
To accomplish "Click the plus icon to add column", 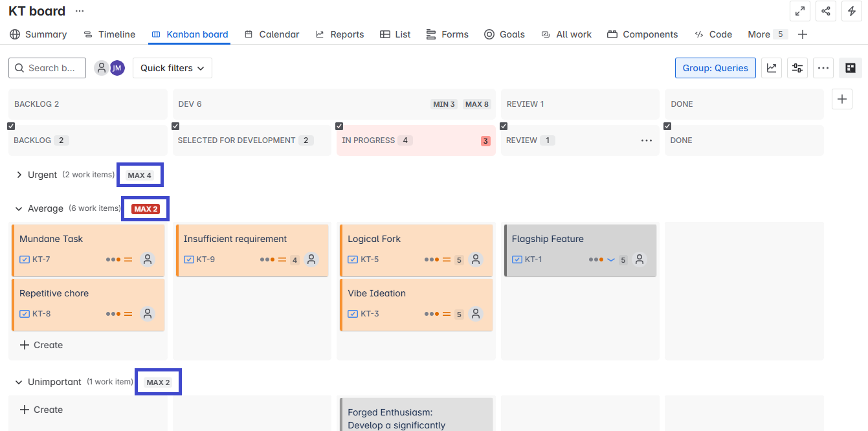I will click(841, 99).
